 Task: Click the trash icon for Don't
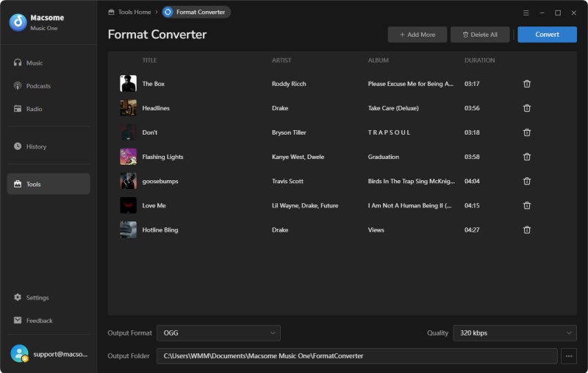point(527,132)
